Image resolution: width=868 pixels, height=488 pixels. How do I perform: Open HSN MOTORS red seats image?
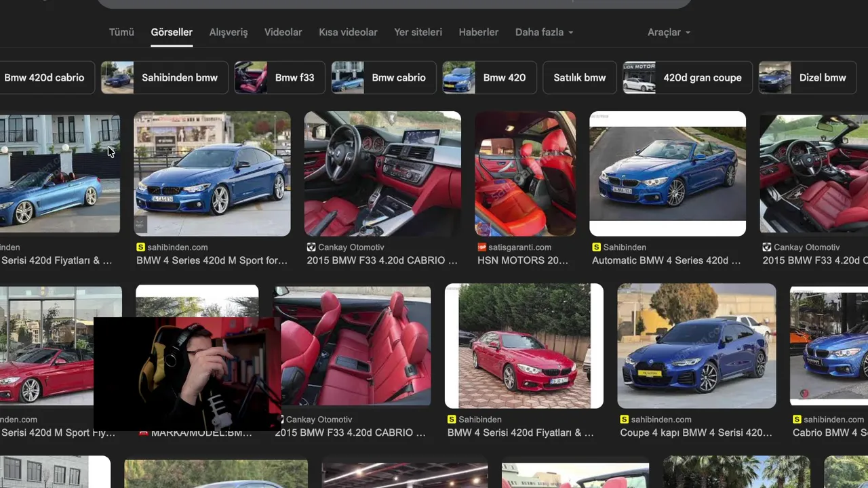pos(526,174)
